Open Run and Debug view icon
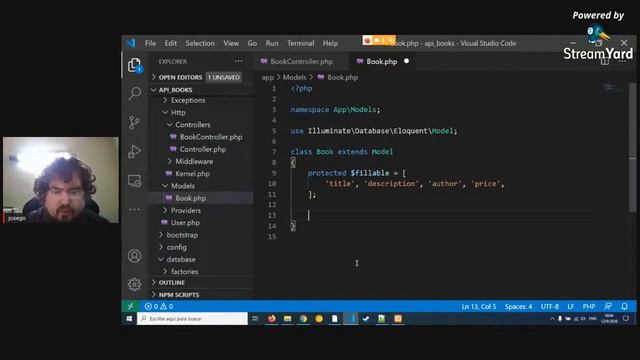This screenshot has width=640, height=360. tap(134, 151)
